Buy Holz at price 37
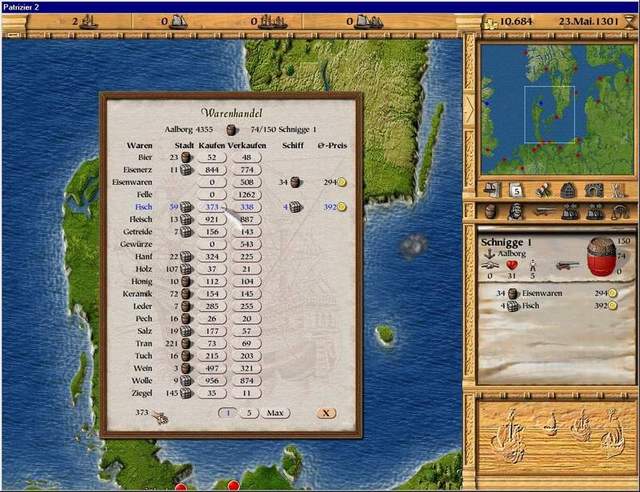The image size is (640, 492). click(212, 269)
